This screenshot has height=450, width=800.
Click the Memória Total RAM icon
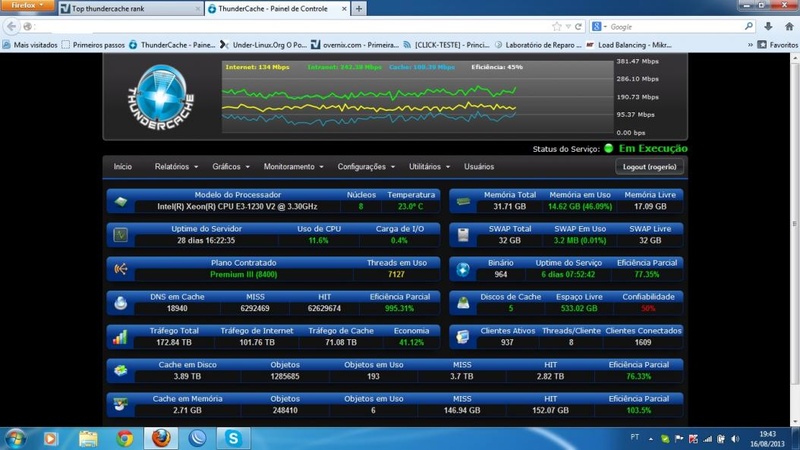click(x=463, y=202)
